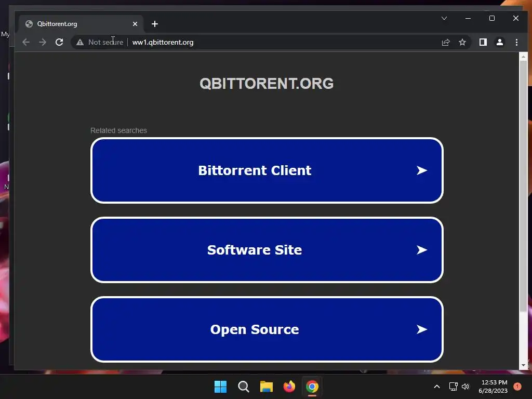Click the scrollbar down arrow
The height and width of the screenshot is (399, 532).
coord(523,365)
